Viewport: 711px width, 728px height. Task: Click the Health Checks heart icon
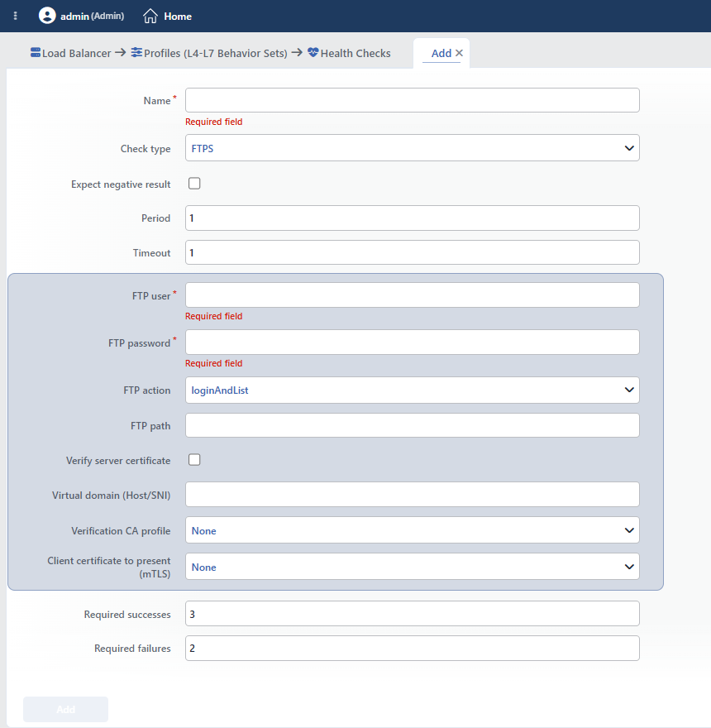[x=313, y=52]
